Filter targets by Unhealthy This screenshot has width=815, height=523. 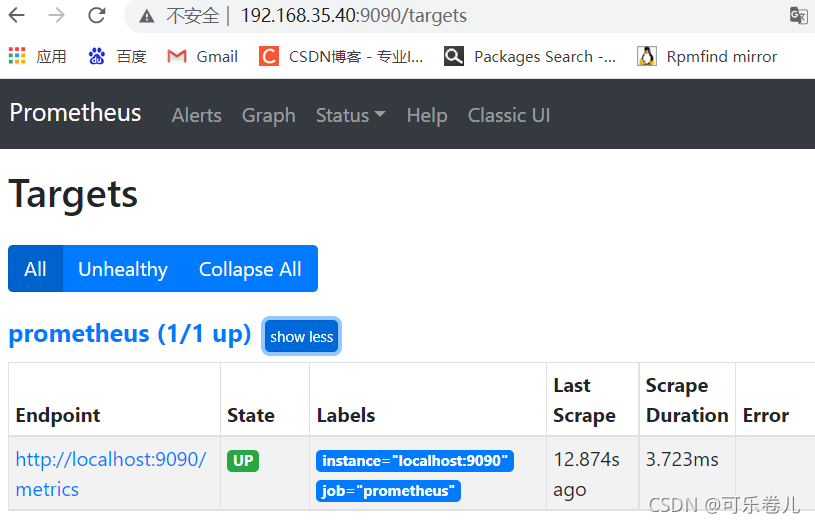pyautogui.click(x=123, y=269)
